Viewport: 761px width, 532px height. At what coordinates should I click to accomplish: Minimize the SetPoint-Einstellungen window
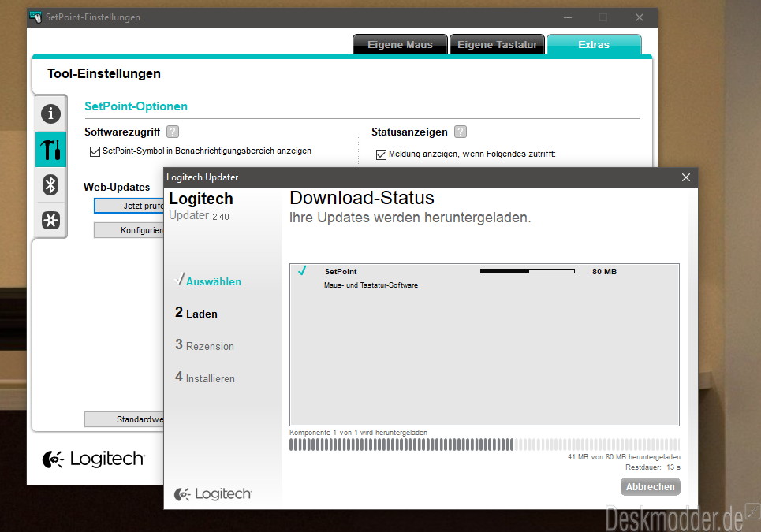568,17
